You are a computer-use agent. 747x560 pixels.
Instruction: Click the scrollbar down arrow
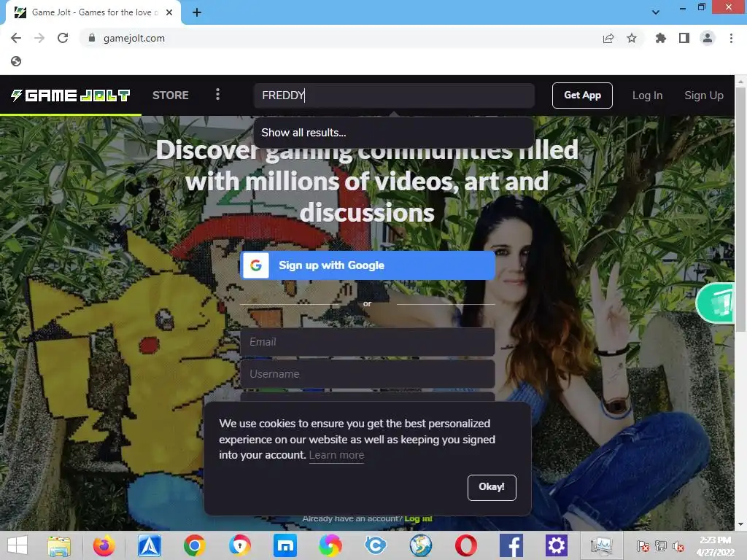tap(741, 524)
